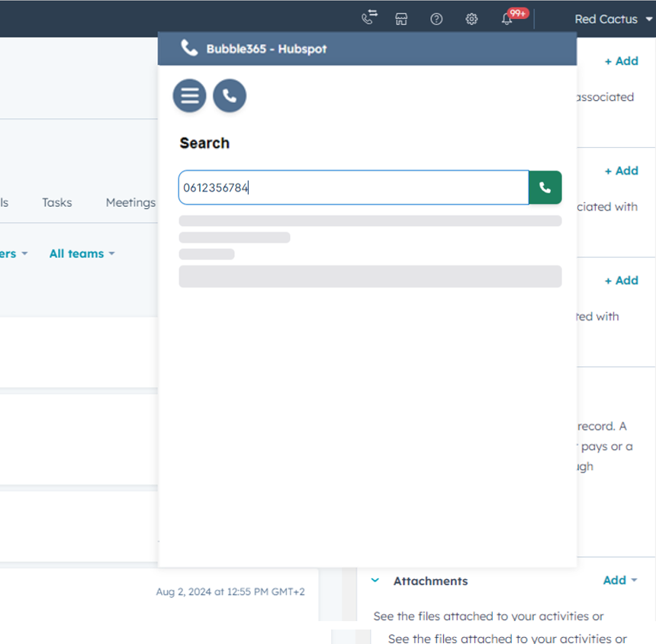Click the round phone button beside the hamburger menu

pos(230,96)
